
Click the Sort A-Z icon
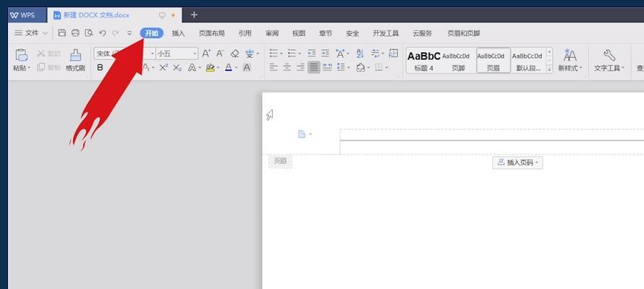coord(360,53)
